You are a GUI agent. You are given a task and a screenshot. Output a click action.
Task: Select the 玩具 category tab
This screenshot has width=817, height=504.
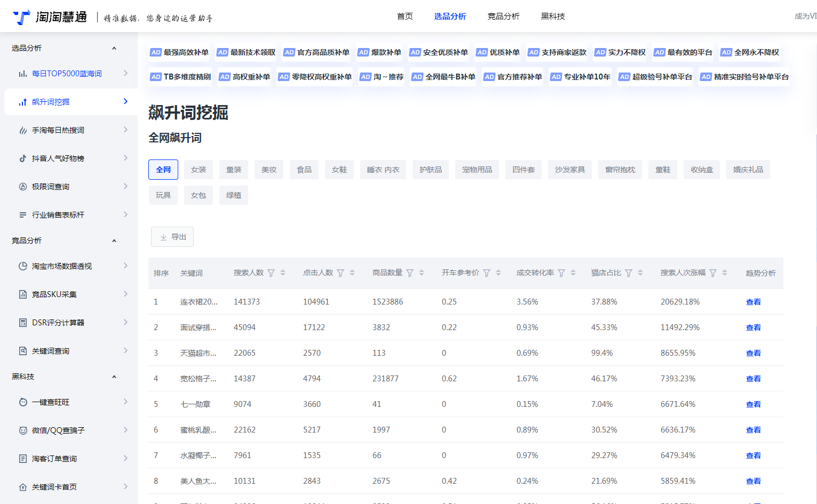163,195
